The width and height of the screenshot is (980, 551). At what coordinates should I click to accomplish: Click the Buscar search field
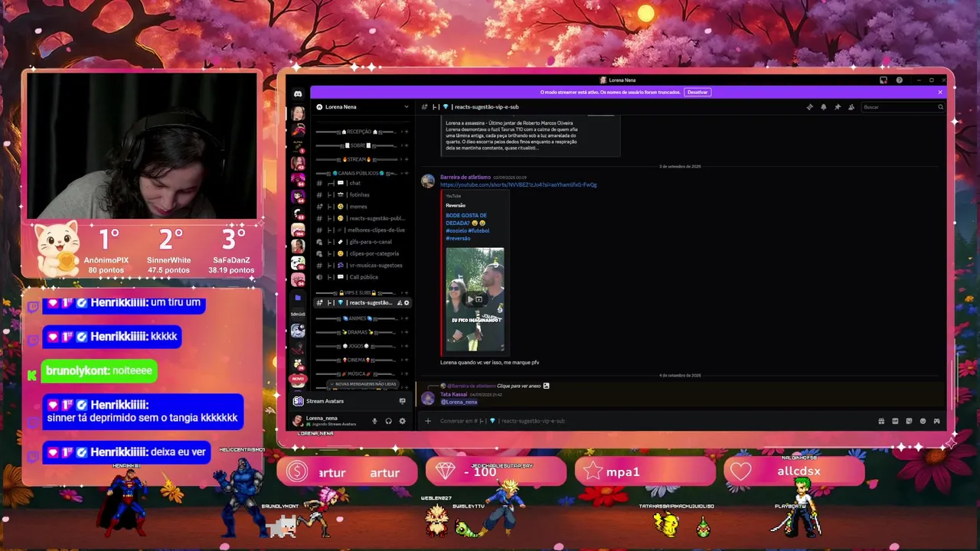(903, 107)
